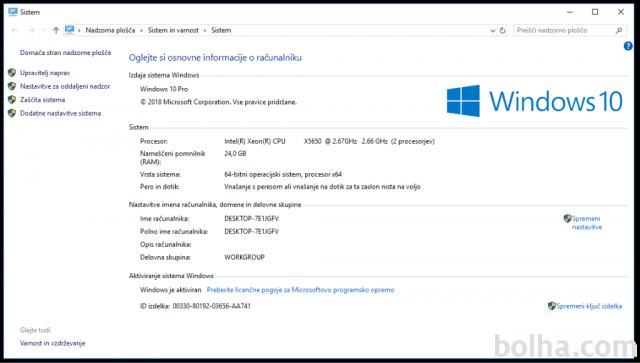The width and height of the screenshot is (640, 363).
Task: Open Upravitelj naprav (Device Manager)
Action: click(x=45, y=73)
